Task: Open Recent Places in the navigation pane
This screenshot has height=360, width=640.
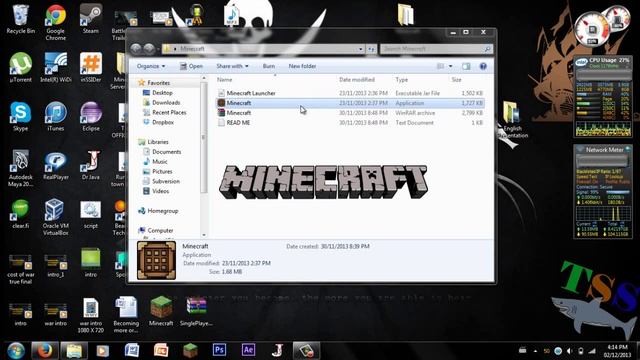Action: (x=164, y=112)
